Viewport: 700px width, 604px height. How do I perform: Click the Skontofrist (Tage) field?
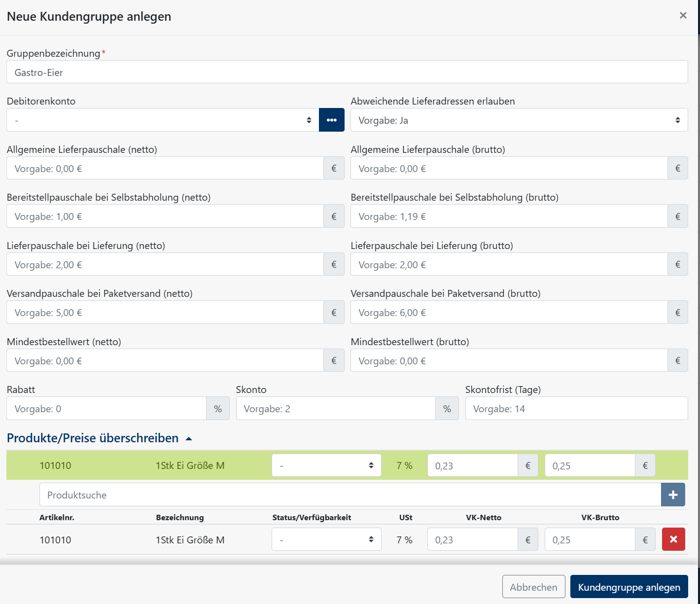[576, 408]
